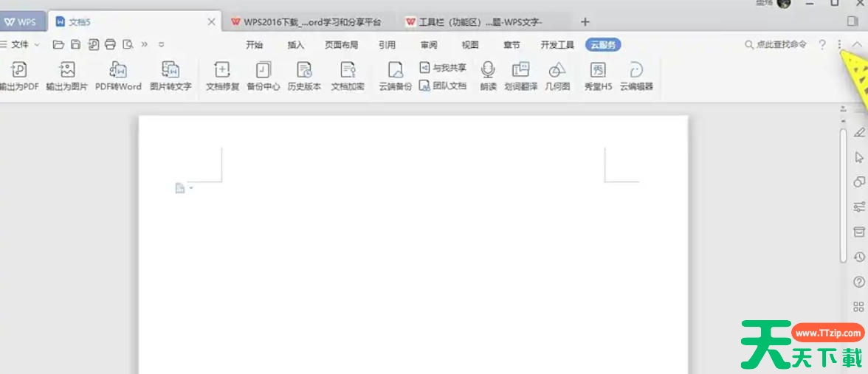Click the 点此查找命令 search box
The image size is (868, 374).
pos(776,45)
